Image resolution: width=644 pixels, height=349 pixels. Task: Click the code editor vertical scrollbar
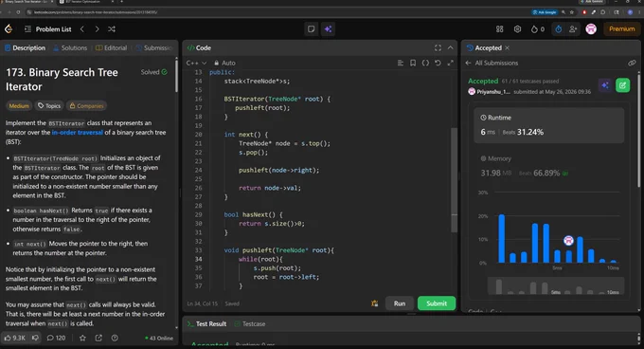pyautogui.click(x=454, y=180)
